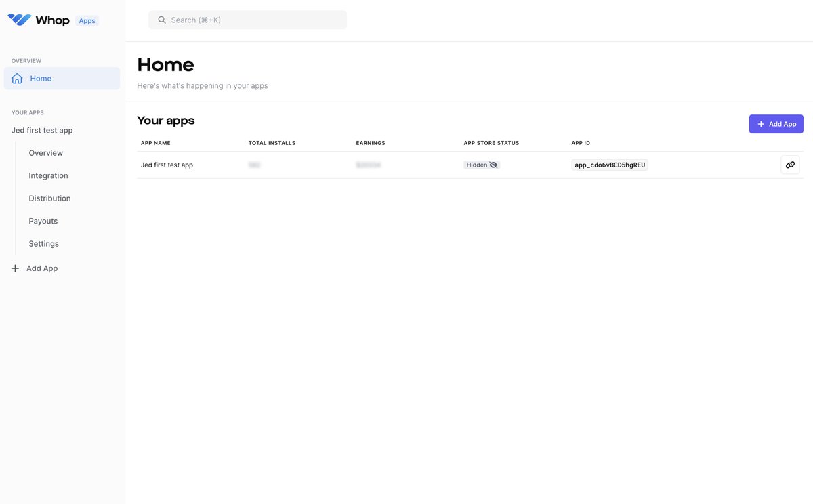
Task: Open the Integration sidebar page
Action: click(48, 175)
